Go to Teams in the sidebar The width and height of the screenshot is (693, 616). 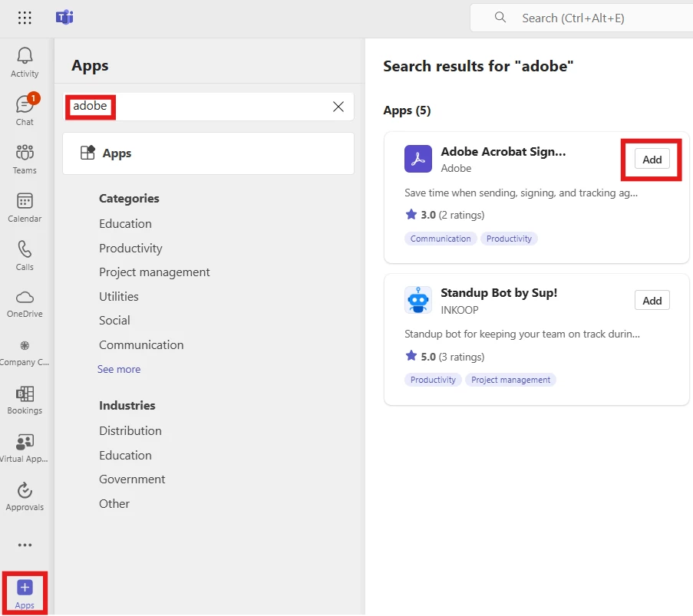point(25,159)
